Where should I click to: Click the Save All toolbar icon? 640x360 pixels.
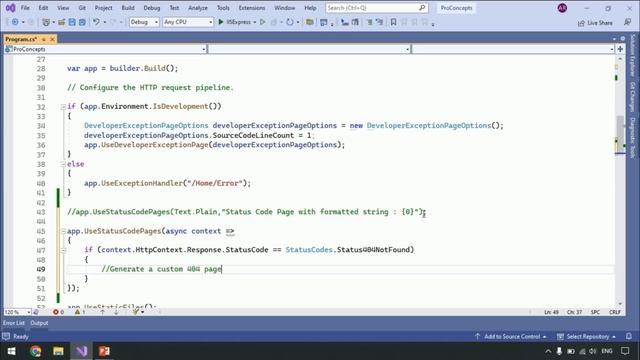pos(82,22)
